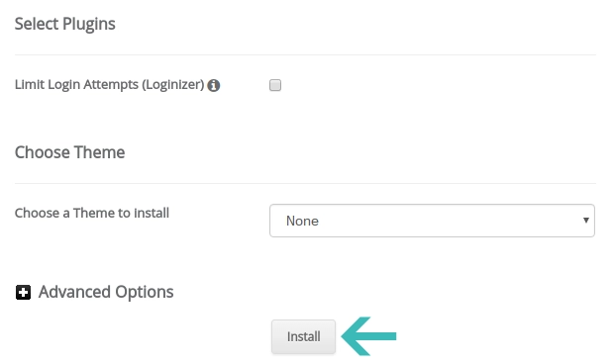Enable the Limit Login Attempts checkbox
This screenshot has width=613, height=364.
tap(275, 85)
